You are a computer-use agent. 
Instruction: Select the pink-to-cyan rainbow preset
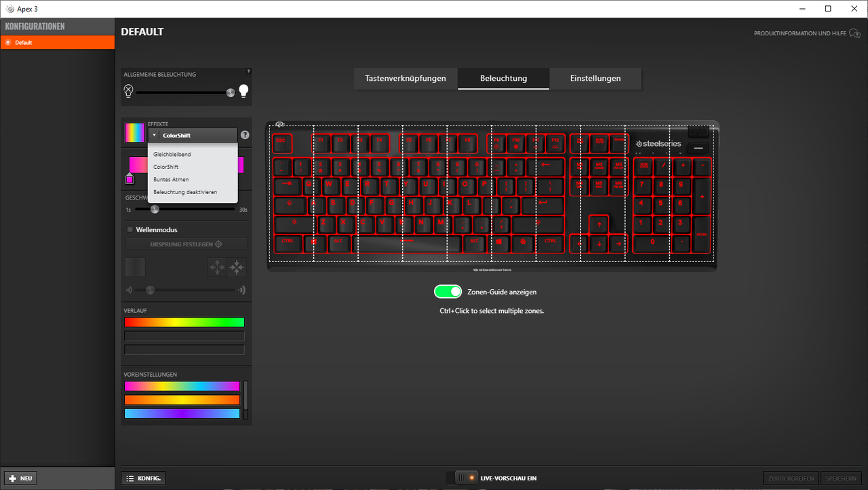coord(182,386)
